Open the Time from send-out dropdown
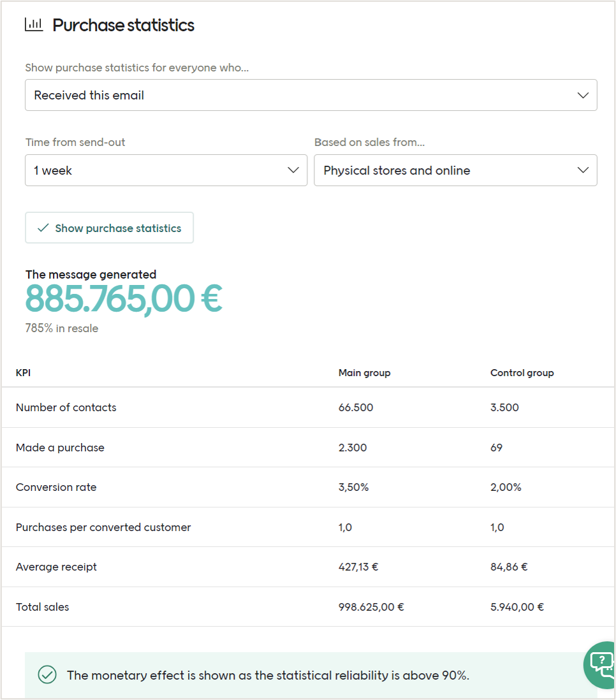The image size is (616, 700). click(x=166, y=170)
